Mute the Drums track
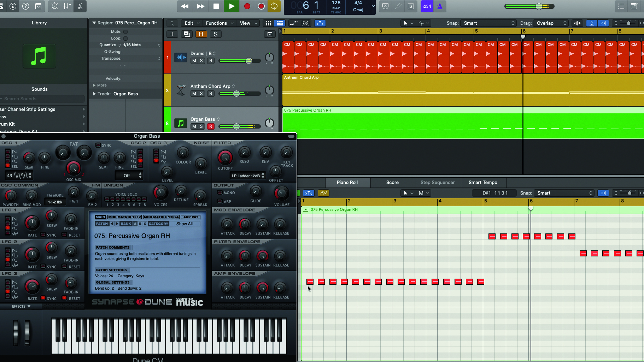This screenshot has width=644, height=362. click(194, 61)
